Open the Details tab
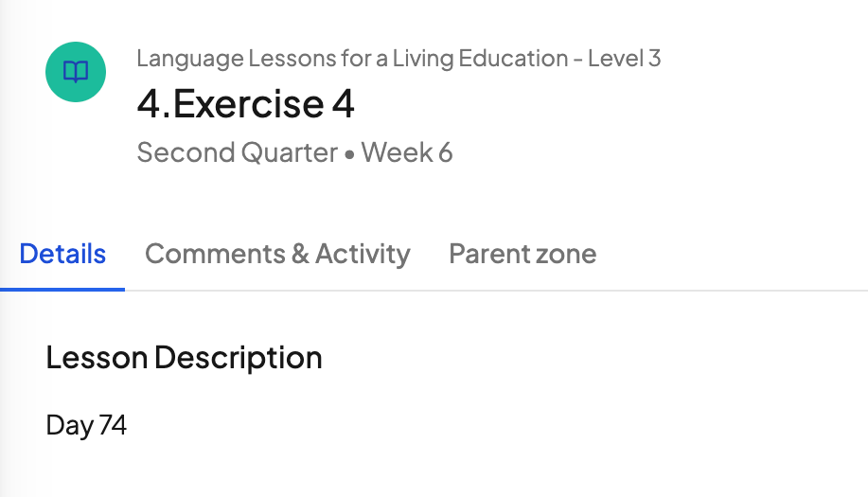The image size is (868, 497). coord(62,254)
